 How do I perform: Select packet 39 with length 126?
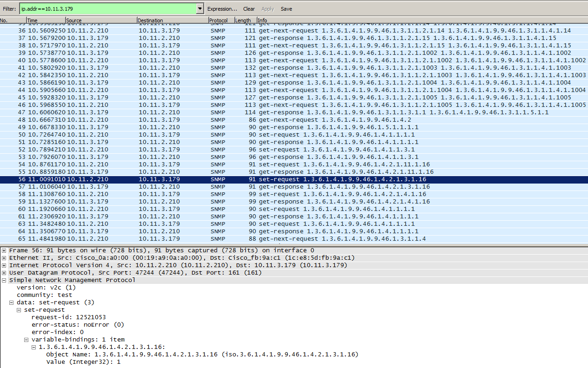tap(294, 53)
